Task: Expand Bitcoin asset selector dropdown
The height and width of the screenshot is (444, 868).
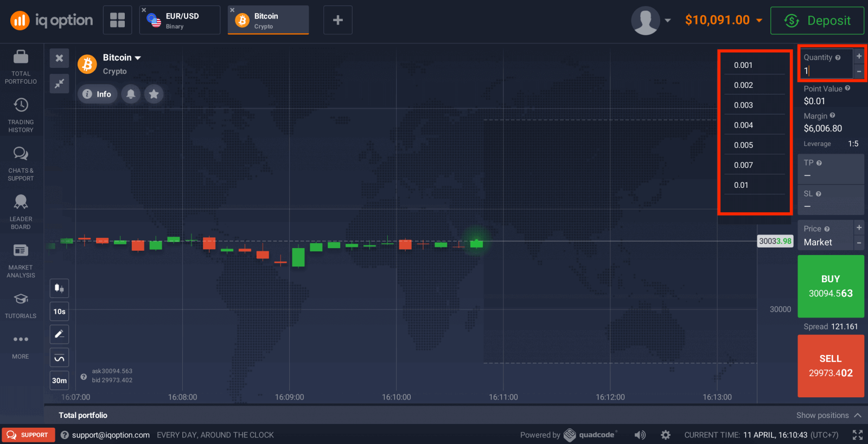Action: [122, 58]
